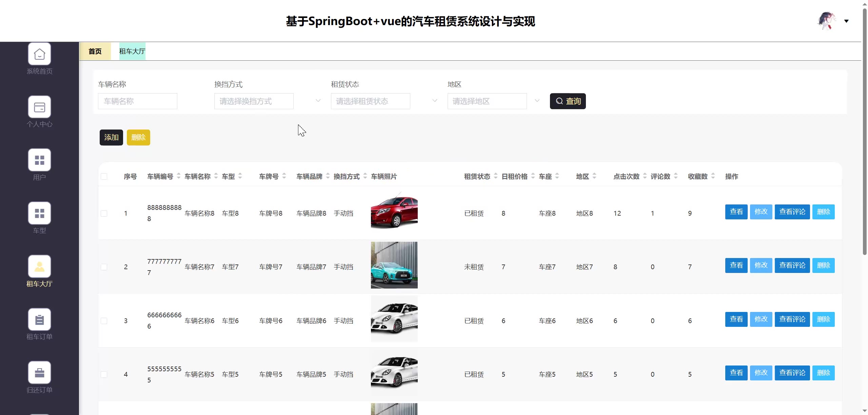Click 查看评论 for 车辆名称7

792,265
